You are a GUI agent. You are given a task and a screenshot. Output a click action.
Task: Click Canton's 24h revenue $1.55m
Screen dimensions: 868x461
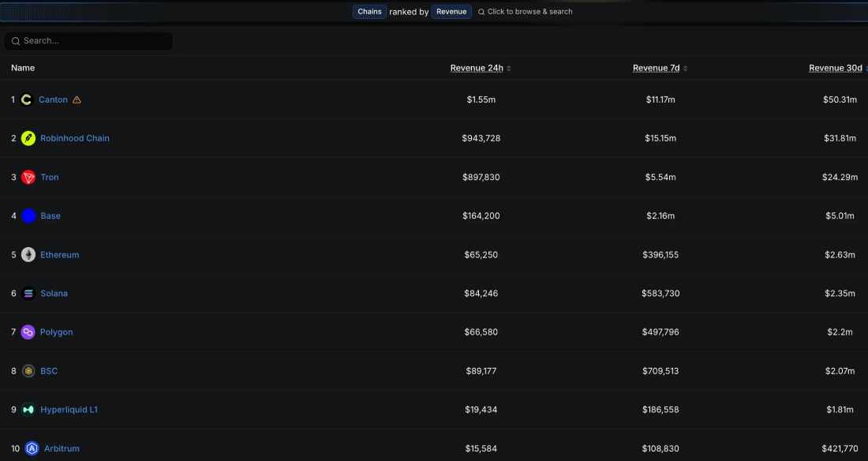pyautogui.click(x=481, y=99)
